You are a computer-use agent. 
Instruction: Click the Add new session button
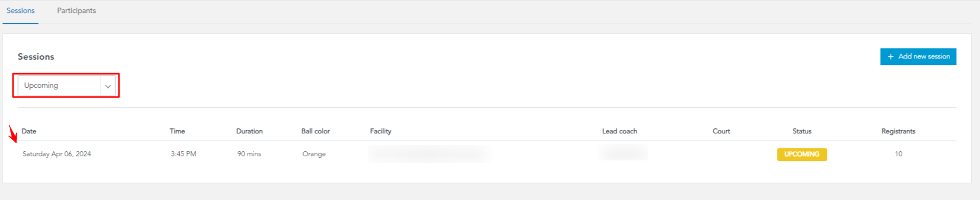pyautogui.click(x=918, y=56)
